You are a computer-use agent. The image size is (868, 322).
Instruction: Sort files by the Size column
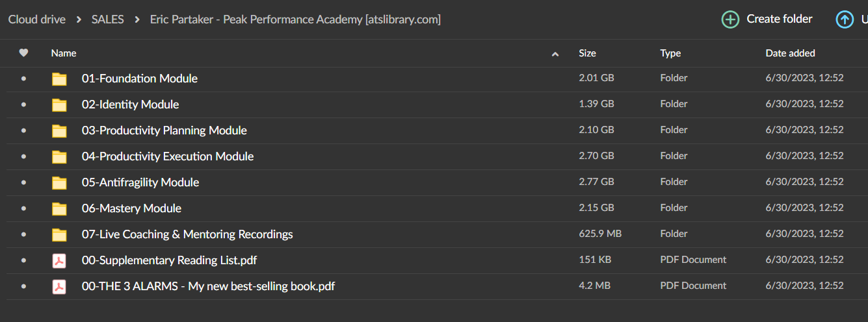pos(587,53)
